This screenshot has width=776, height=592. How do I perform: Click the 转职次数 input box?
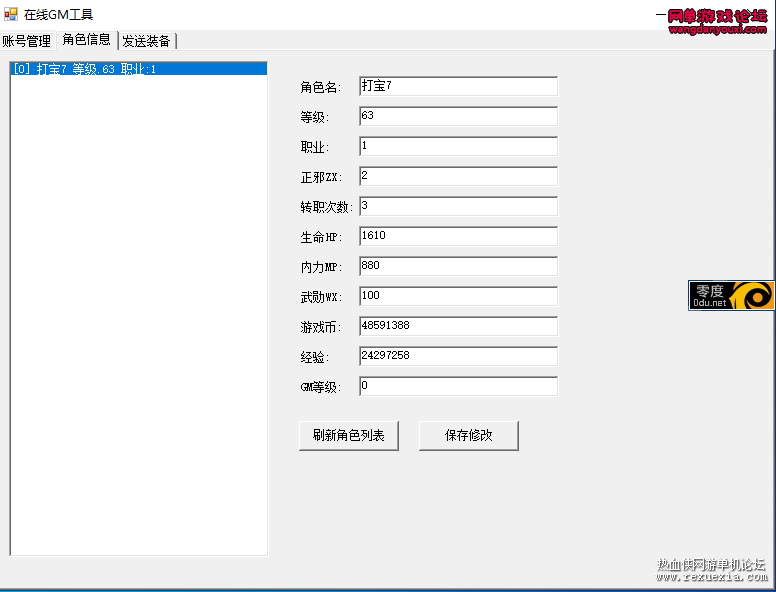(458, 206)
